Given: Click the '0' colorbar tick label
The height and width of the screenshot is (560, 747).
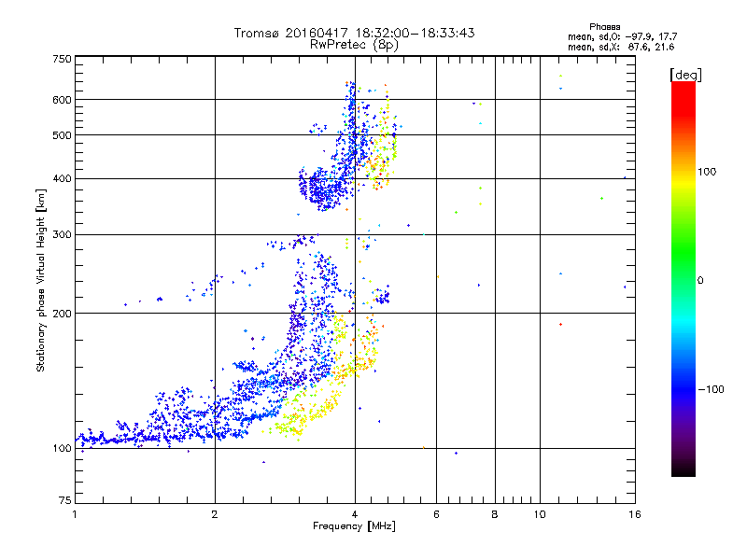Looking at the screenshot, I should pos(700,281).
